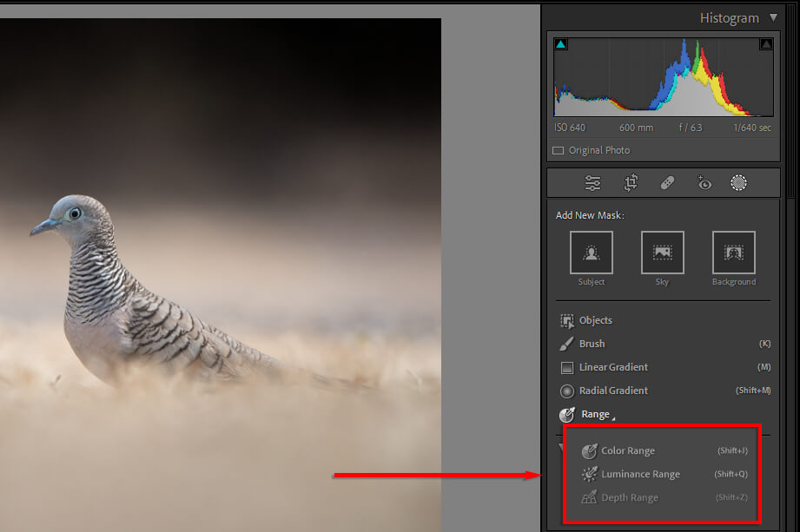The height and width of the screenshot is (532, 800).
Task: Create a Select Background mask
Action: 734,253
